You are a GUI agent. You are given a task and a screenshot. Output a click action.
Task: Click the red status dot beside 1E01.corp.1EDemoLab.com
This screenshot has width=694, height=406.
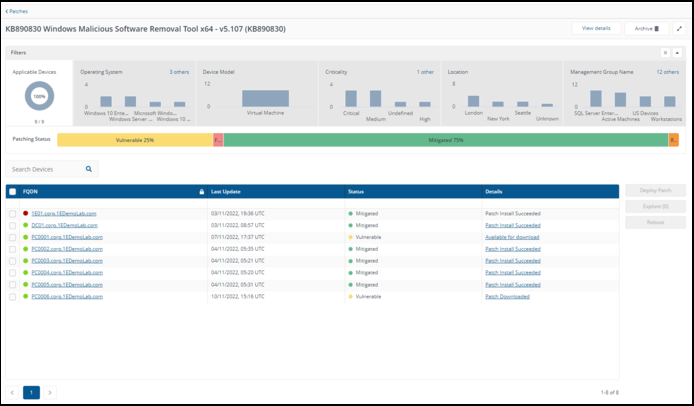tap(24, 213)
